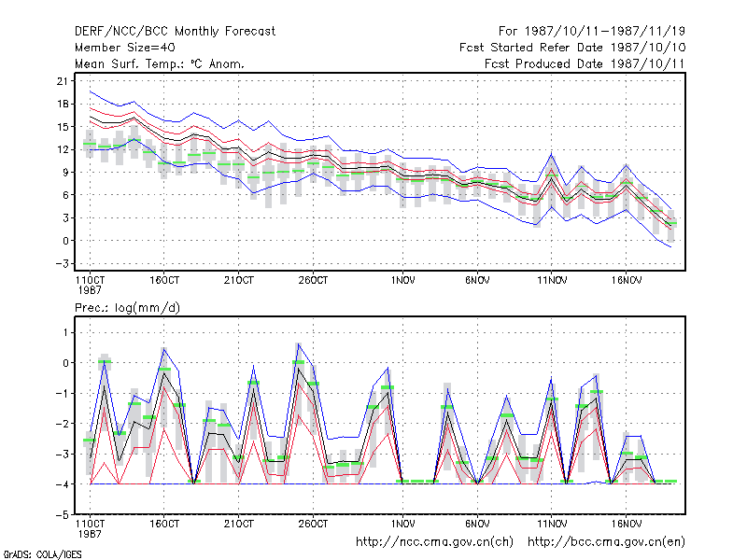Screen dimensions: 747x560
Task: Click the 11NOV tick on precipitation chart
Action: [552, 524]
